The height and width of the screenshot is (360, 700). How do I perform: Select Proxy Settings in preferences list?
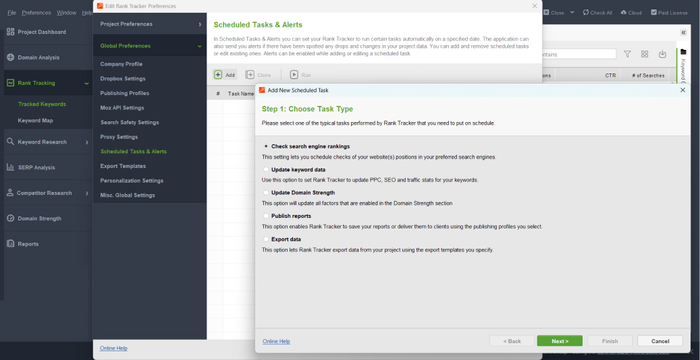pyautogui.click(x=119, y=137)
